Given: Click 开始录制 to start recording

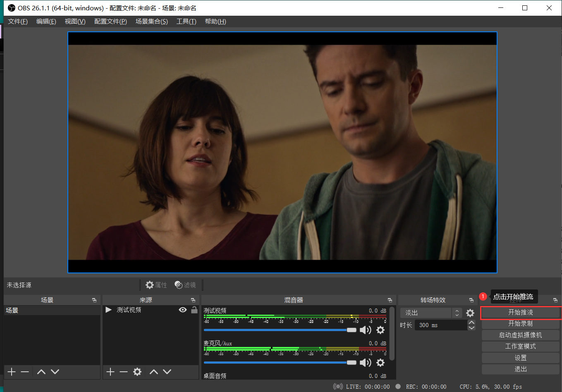Looking at the screenshot, I should pyautogui.click(x=520, y=324).
